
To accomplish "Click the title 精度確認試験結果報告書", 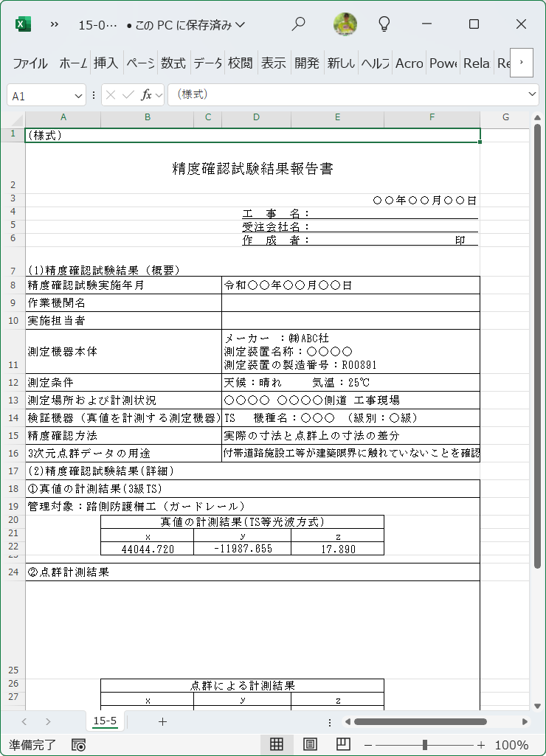I will pyautogui.click(x=253, y=169).
